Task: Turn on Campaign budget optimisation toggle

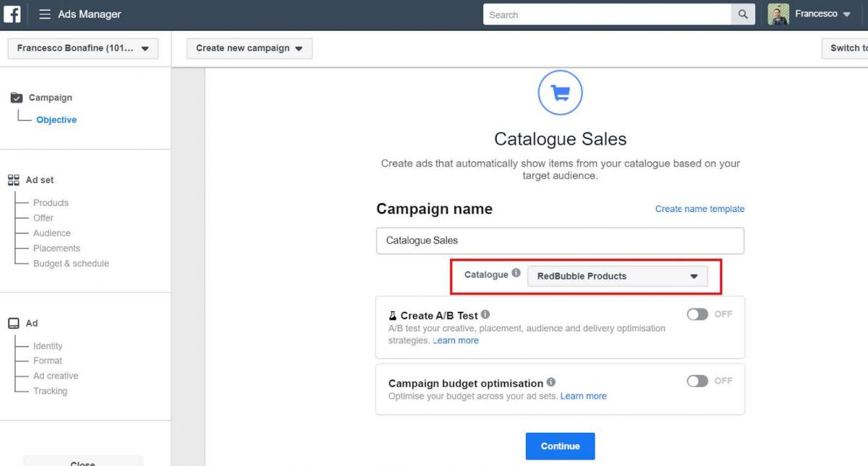Action: (x=697, y=381)
